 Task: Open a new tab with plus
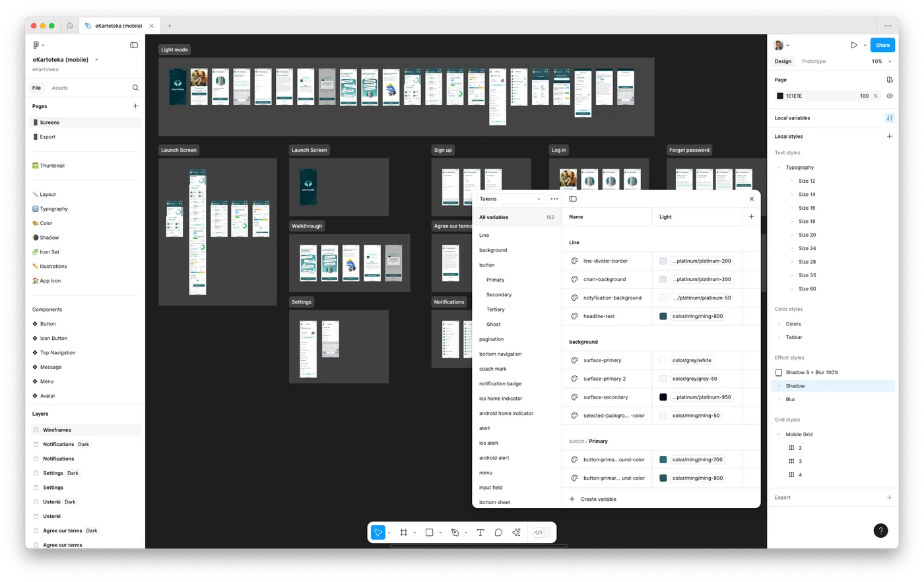point(170,26)
